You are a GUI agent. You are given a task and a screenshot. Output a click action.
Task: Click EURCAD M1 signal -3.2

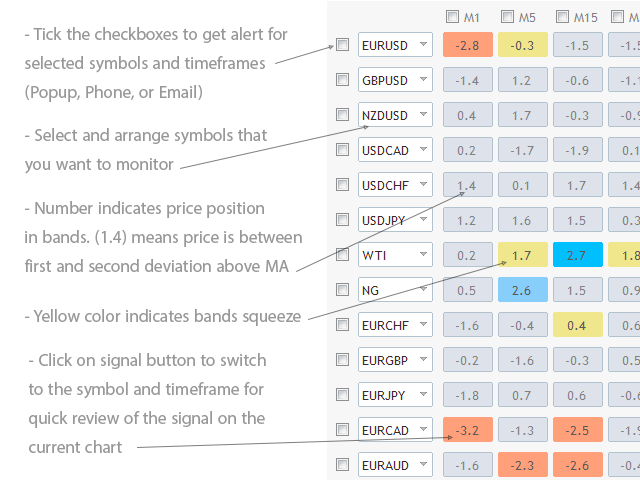466,430
